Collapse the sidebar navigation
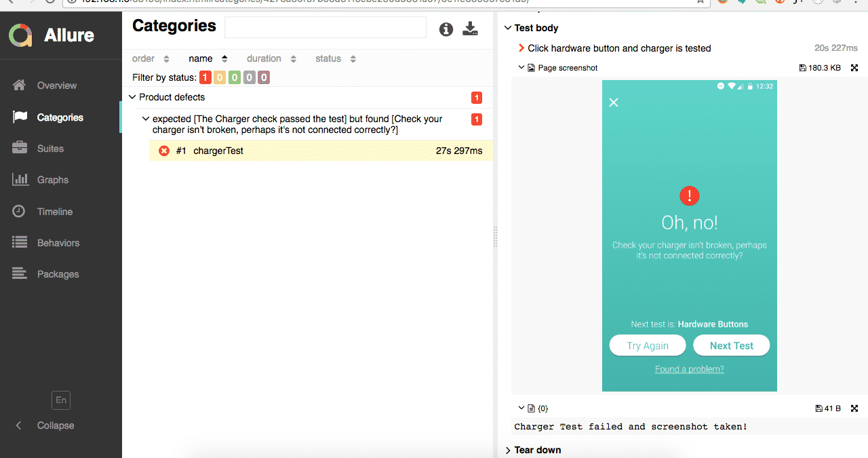The image size is (868, 458). coord(45,425)
